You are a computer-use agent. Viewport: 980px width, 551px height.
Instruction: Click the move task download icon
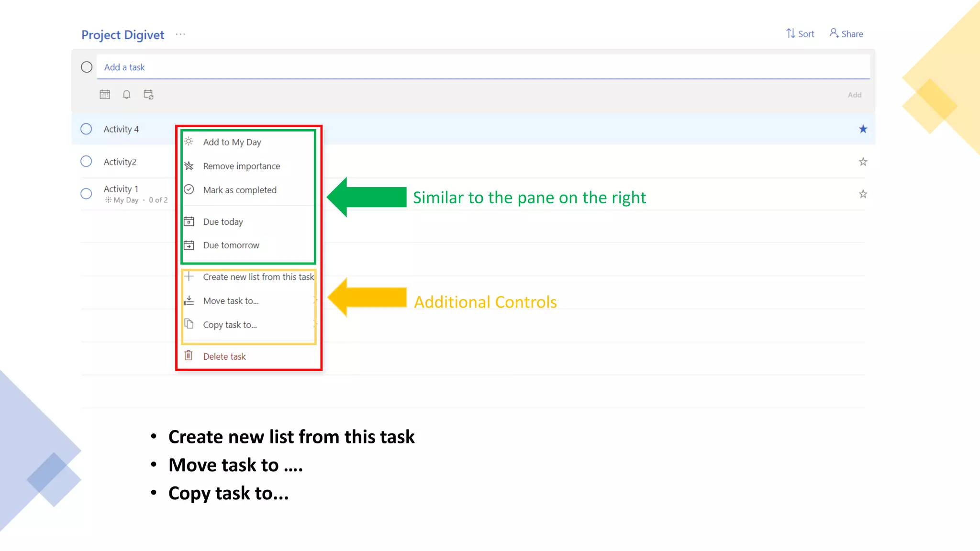[189, 300]
